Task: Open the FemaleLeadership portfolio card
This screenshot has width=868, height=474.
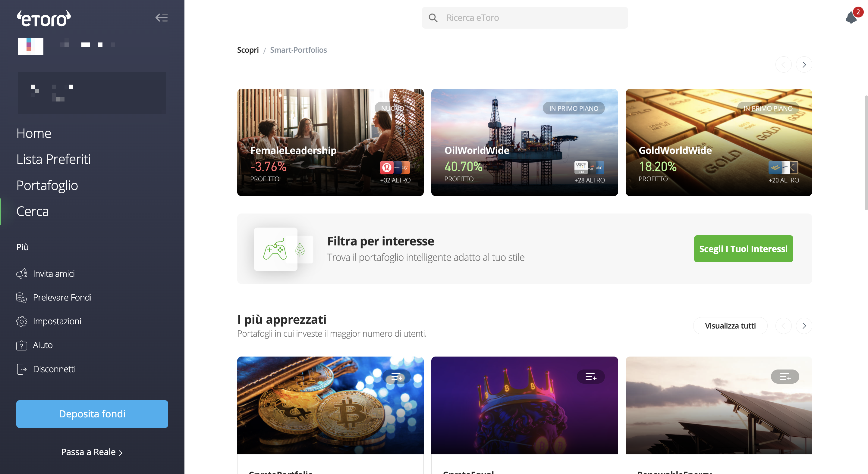Action: coord(330,142)
